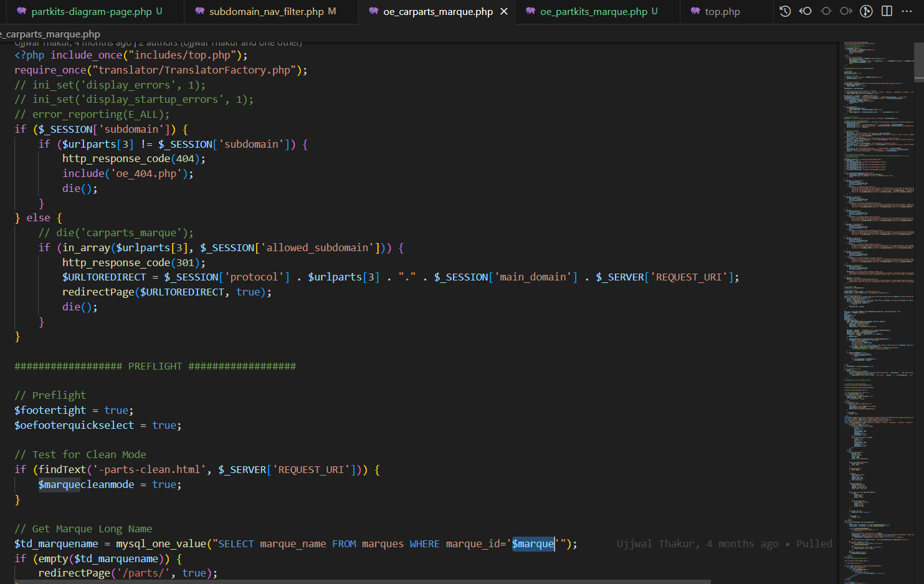Open file history with the clock icon

(x=785, y=11)
